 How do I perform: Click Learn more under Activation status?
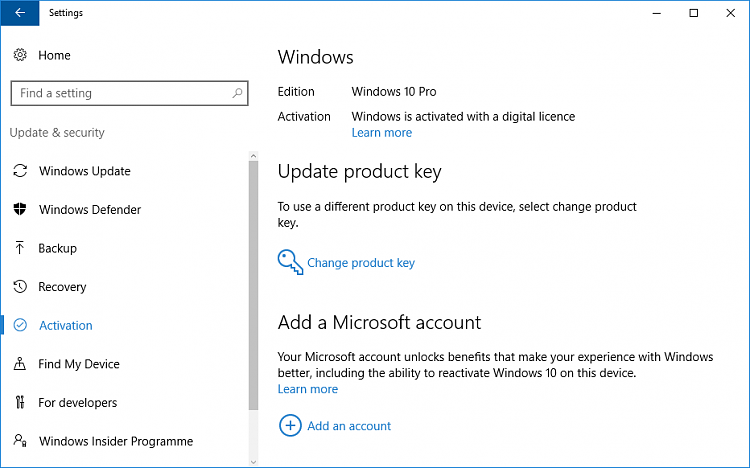point(382,133)
